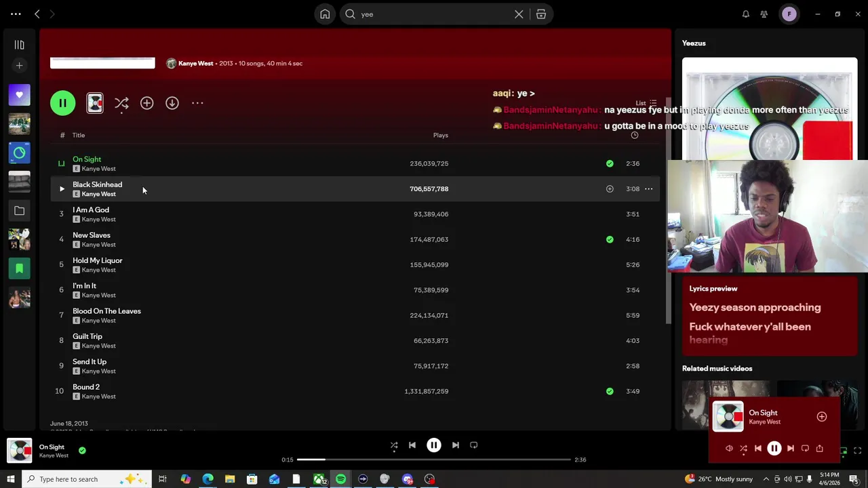The image size is (868, 488).
Task: Sort by the Plays column header
Action: point(441,135)
